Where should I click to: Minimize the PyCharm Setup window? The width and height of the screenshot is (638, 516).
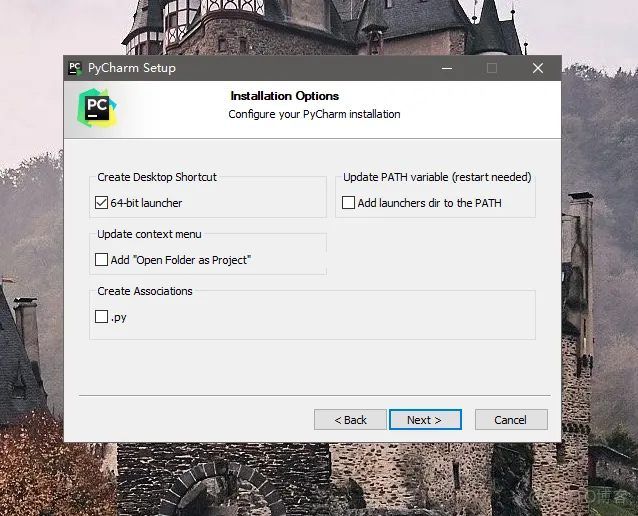pyautogui.click(x=447, y=68)
